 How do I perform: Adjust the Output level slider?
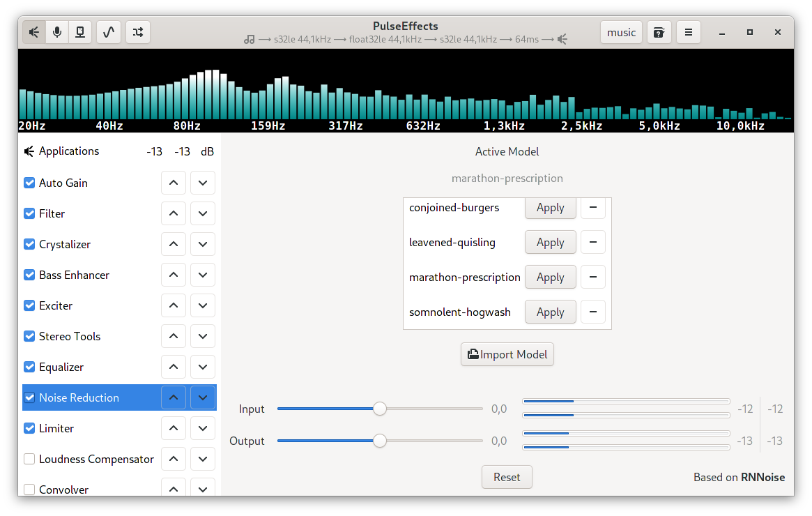point(379,441)
